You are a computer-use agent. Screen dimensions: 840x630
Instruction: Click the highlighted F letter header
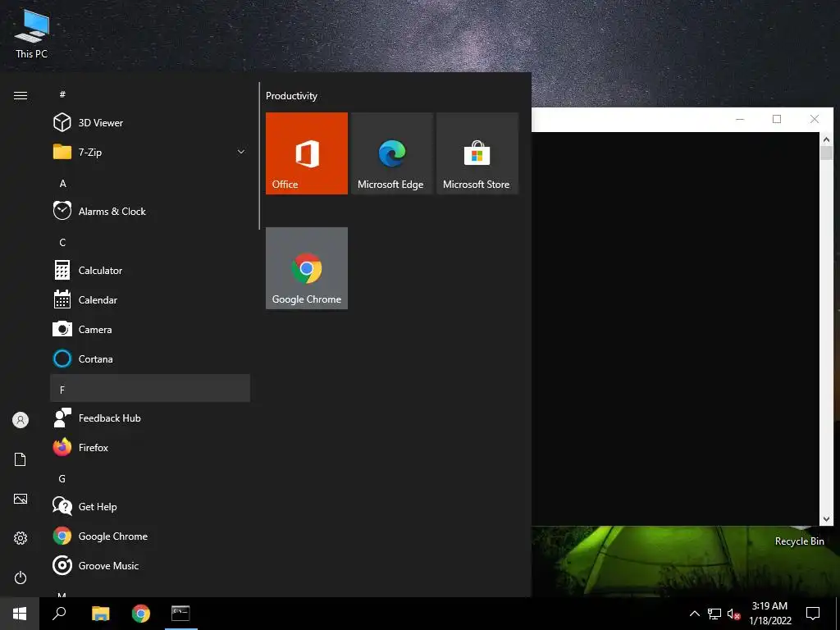click(x=150, y=388)
